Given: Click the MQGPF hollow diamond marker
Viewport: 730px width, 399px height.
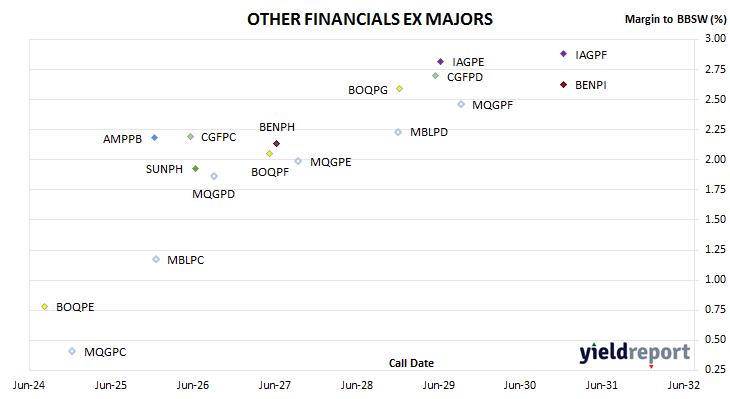Looking at the screenshot, I should (x=461, y=104).
